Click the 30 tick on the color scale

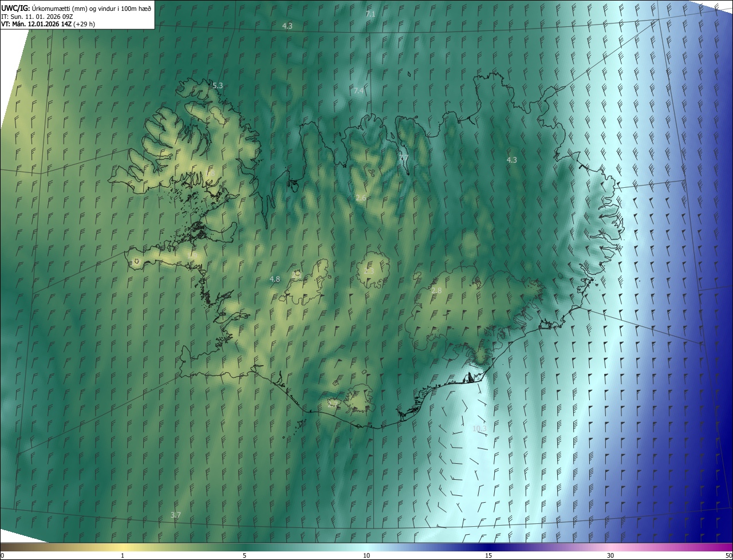(x=610, y=556)
